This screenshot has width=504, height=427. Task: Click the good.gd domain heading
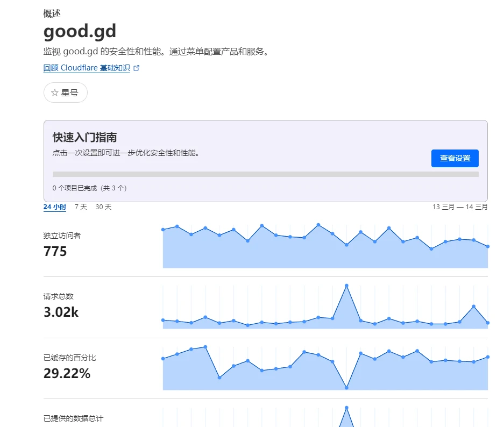click(80, 32)
